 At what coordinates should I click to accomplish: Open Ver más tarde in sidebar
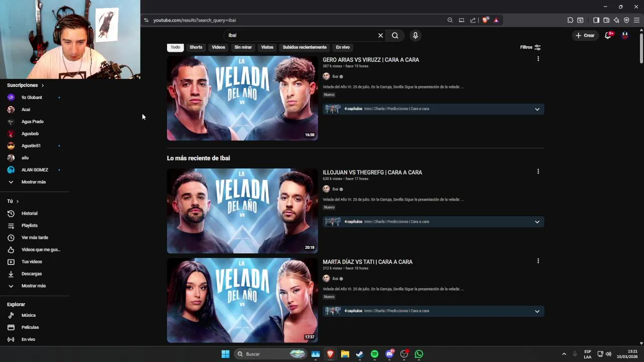coord(34,238)
